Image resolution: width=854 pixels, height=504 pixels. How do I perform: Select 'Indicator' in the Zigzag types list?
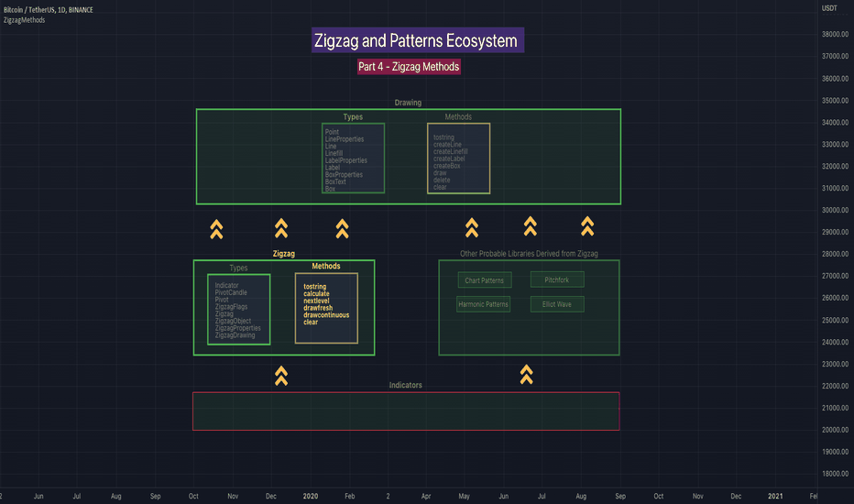pos(226,286)
